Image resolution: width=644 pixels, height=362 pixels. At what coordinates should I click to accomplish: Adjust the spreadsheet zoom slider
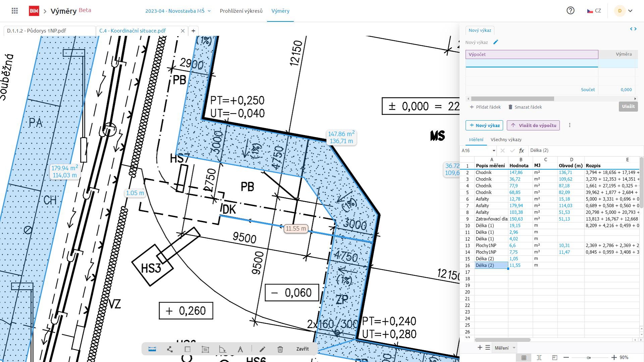coord(588,358)
